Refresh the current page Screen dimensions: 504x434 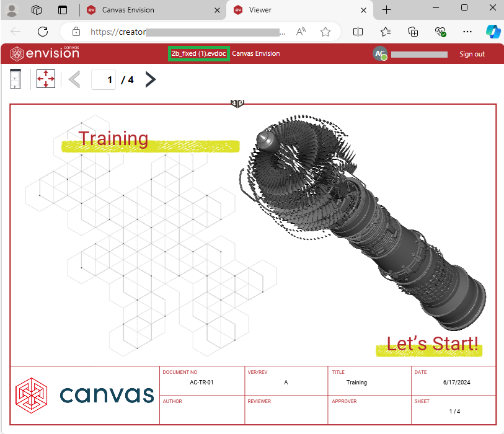[x=42, y=32]
